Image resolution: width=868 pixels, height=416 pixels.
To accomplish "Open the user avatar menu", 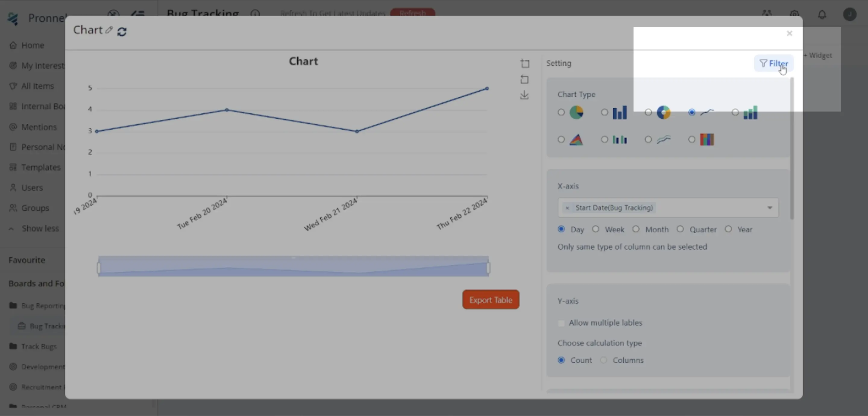I will tap(850, 14).
